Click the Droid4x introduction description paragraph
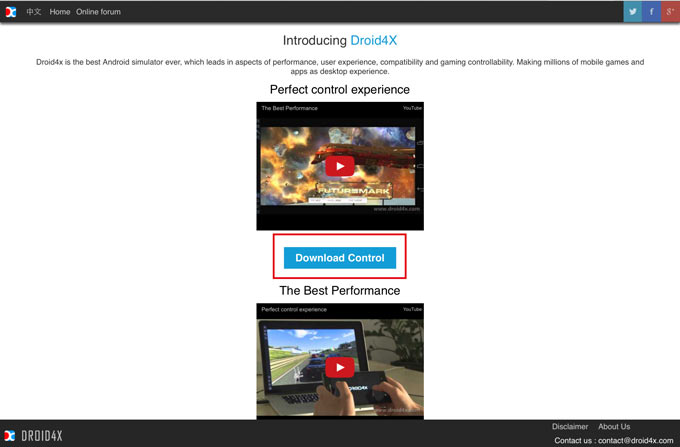The width and height of the screenshot is (680, 447). point(340,66)
